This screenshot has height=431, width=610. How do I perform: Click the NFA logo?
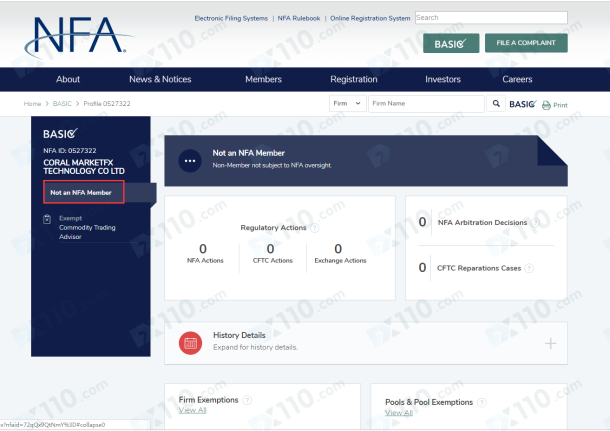point(78,38)
